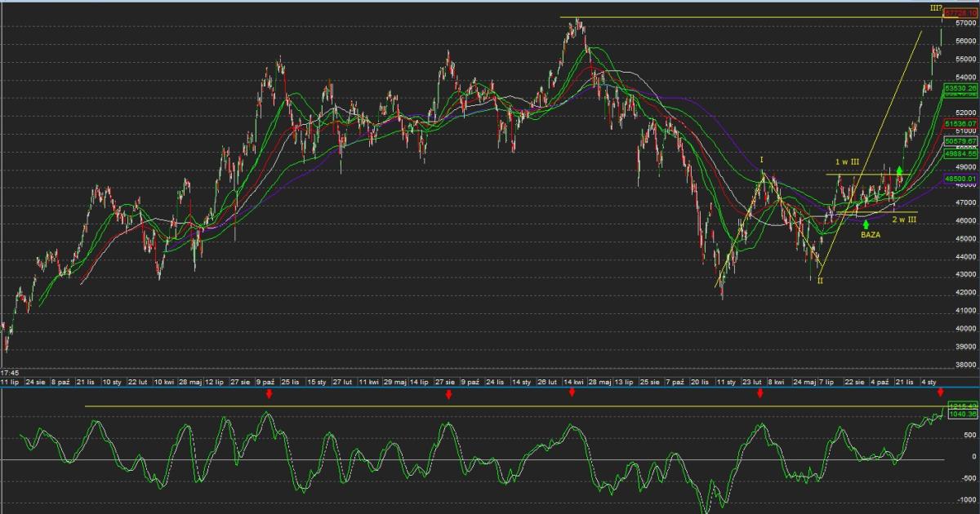Image resolution: width=980 pixels, height=514 pixels.
Task: Select the red 51536.07 moving average tag
Action: (961, 124)
